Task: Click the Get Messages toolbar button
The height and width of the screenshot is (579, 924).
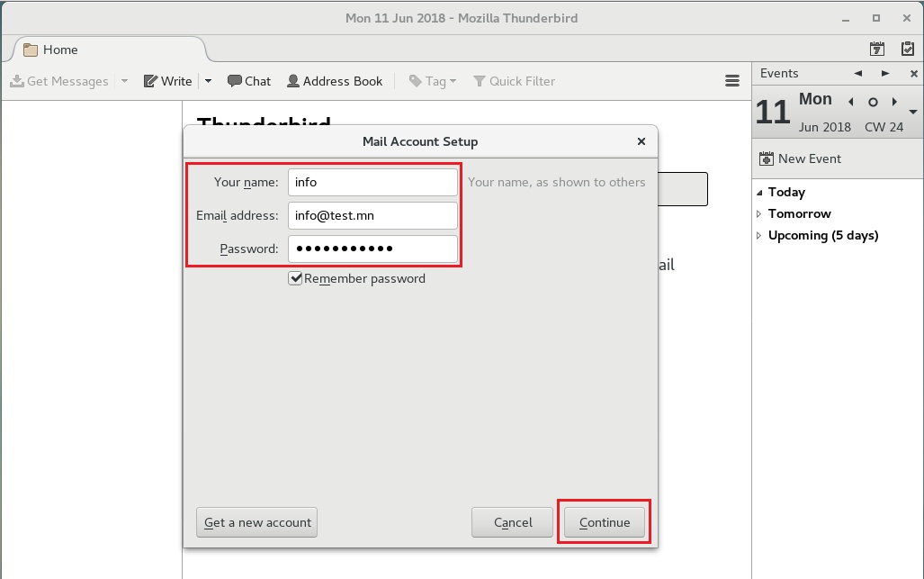Action: [x=59, y=81]
